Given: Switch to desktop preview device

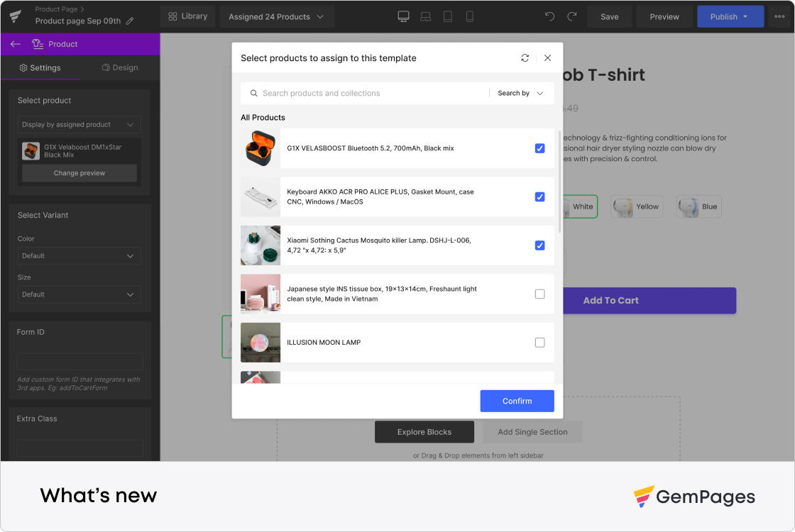Looking at the screenshot, I should [x=404, y=17].
